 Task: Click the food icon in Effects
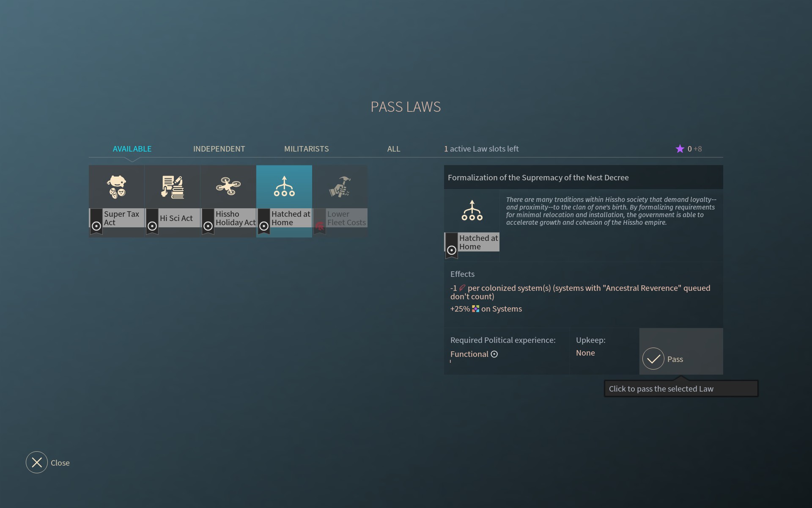coord(462,288)
